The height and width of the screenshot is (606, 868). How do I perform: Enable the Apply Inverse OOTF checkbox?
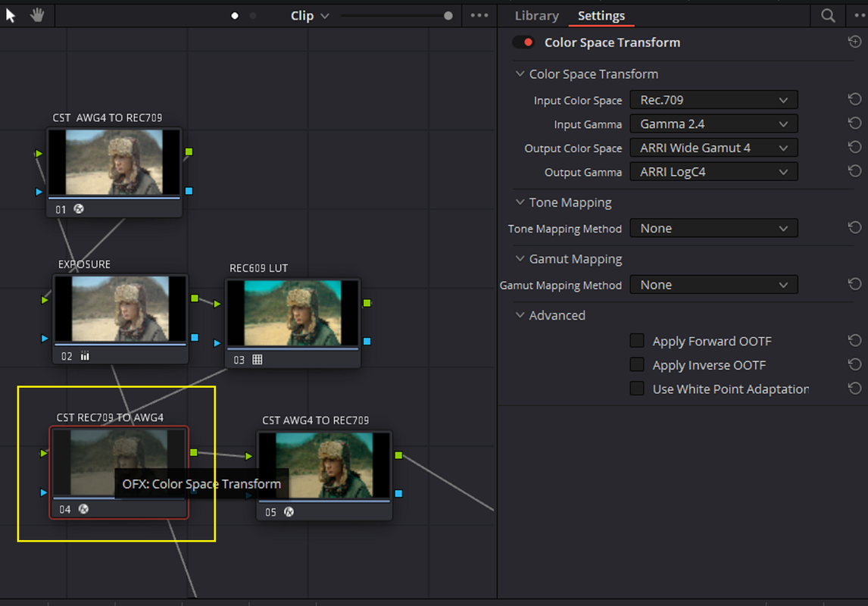[x=637, y=364]
